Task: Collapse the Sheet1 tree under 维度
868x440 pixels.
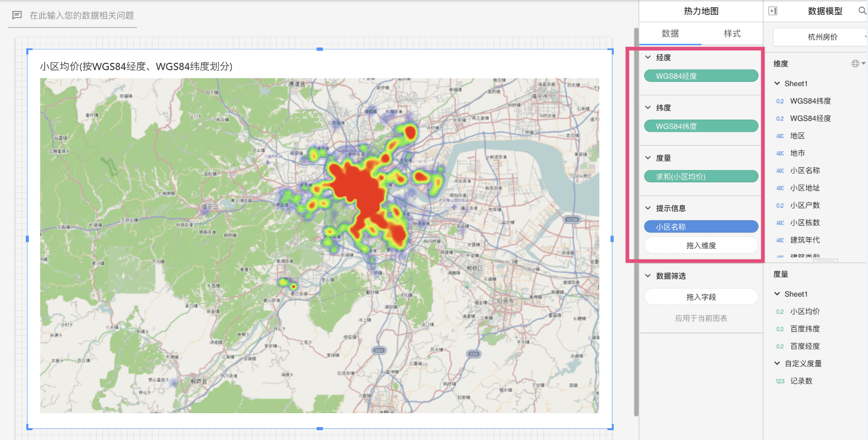Action: point(777,83)
